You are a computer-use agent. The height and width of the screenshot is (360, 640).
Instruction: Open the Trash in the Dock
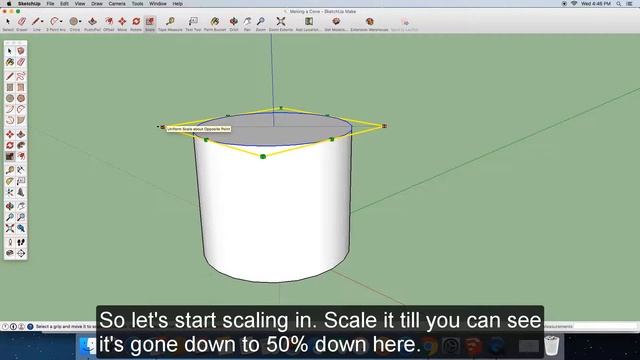pos(551,345)
